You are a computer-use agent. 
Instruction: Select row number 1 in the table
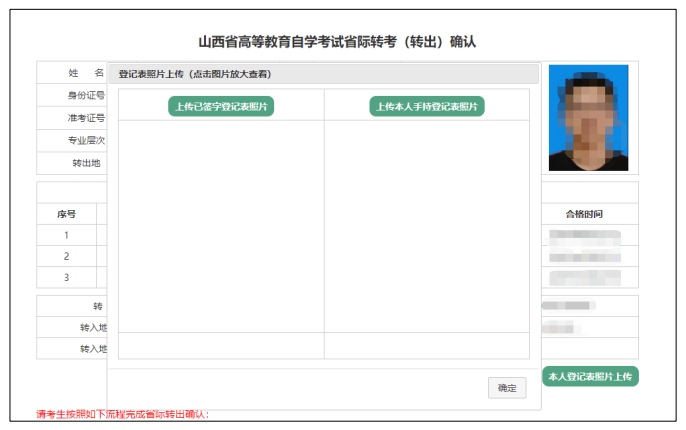[x=66, y=235]
